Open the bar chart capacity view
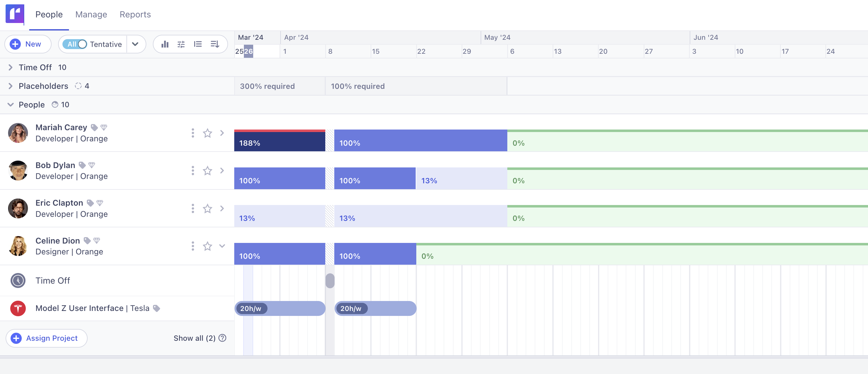 coord(164,44)
